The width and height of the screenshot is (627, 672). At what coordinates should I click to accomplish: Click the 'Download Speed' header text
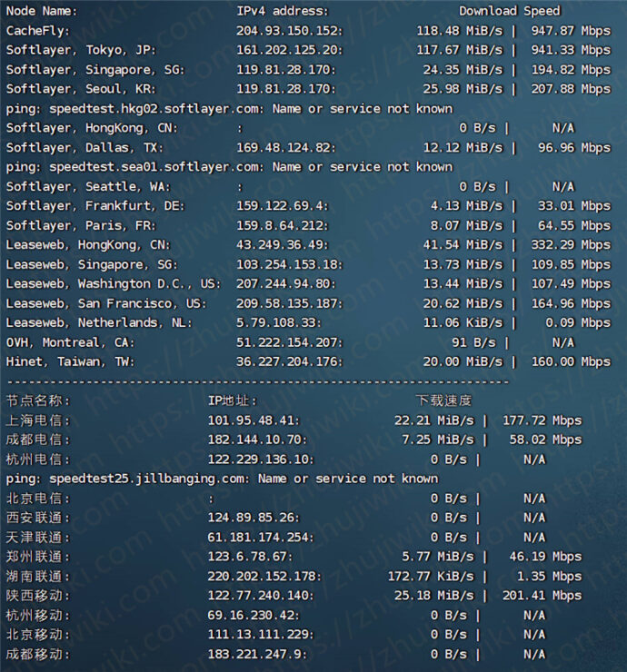pyautogui.click(x=510, y=11)
